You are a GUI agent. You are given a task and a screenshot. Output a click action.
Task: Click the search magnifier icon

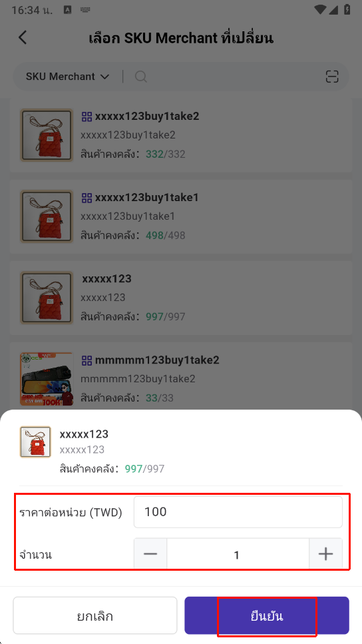click(x=141, y=77)
